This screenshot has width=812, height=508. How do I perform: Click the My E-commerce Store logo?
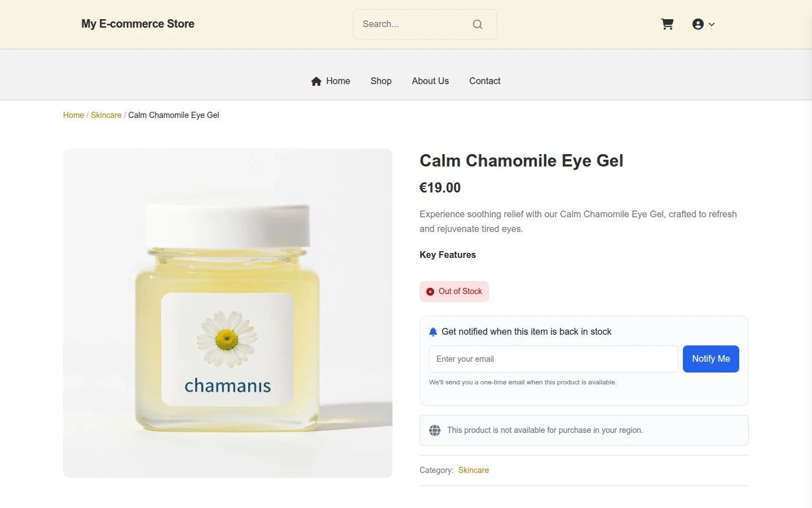click(138, 24)
